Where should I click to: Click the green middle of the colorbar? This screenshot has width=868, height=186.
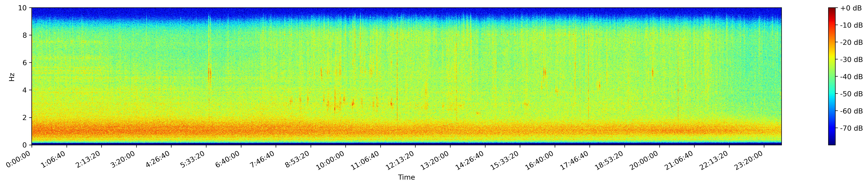point(832,77)
